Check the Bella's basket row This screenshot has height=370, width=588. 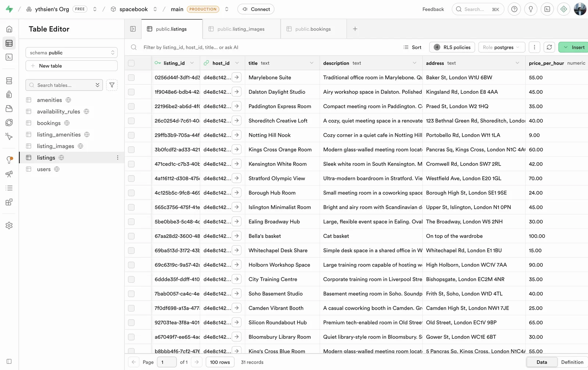(131, 236)
